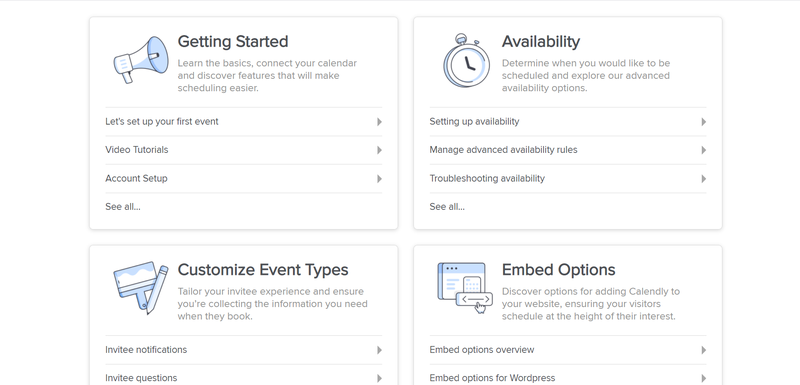The image size is (800, 385).
Task: See all Getting Started articles
Action: [122, 207]
